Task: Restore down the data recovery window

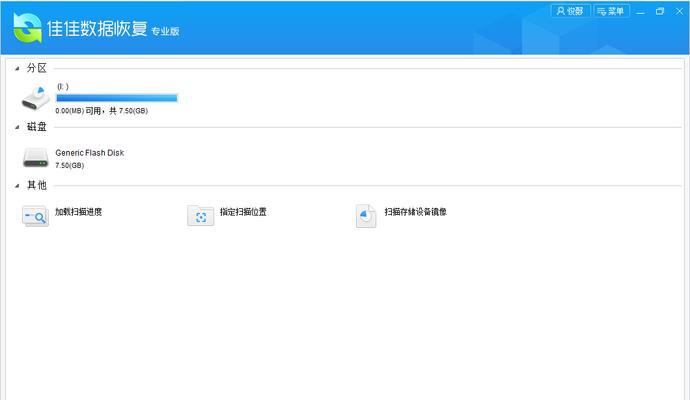Action: click(660, 11)
